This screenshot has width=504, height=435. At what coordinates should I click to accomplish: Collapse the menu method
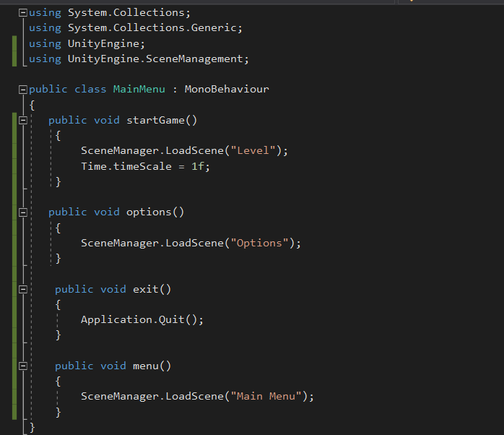click(23, 366)
